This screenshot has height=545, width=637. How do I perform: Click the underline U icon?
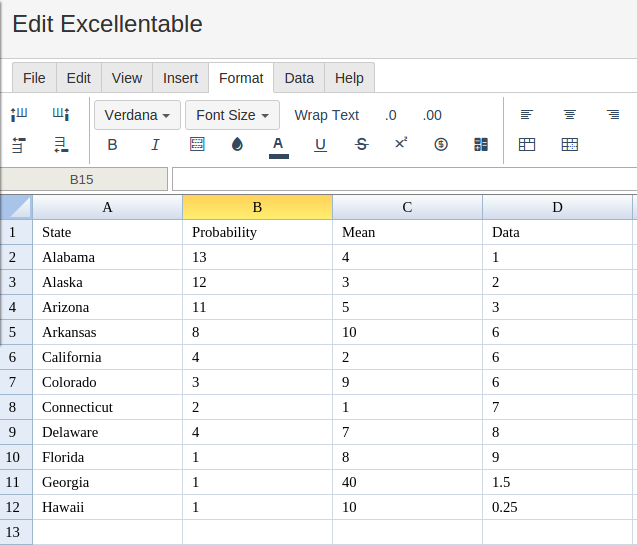pyautogui.click(x=320, y=145)
